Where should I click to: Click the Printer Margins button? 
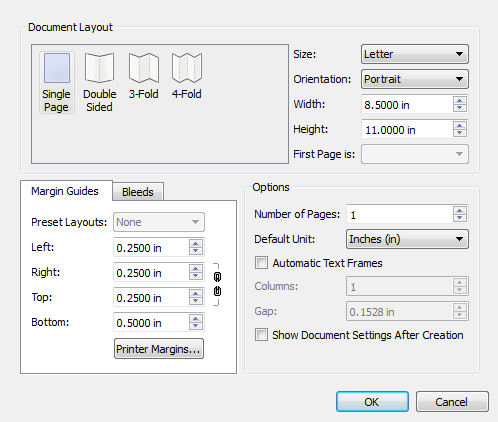tap(159, 349)
